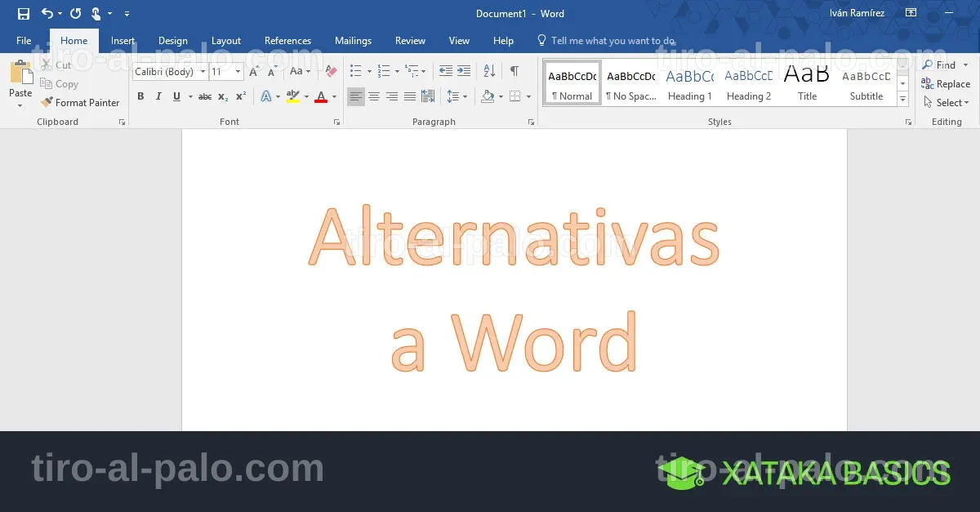Switch to the Insert tab
Viewport: 980px width, 512px height.
click(123, 41)
